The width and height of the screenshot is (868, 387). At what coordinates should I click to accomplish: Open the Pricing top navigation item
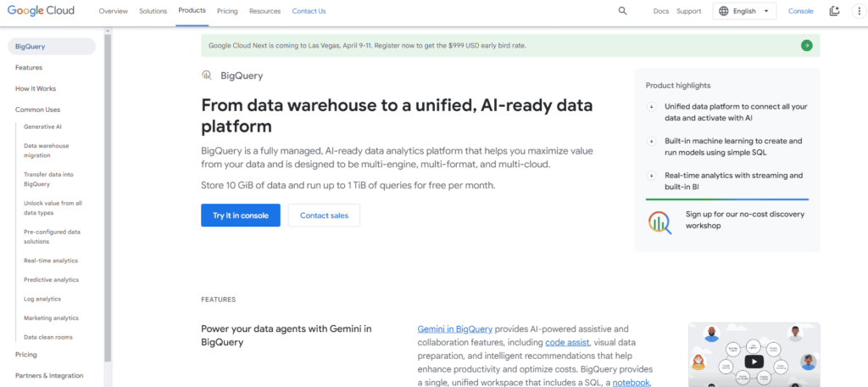pos(227,11)
